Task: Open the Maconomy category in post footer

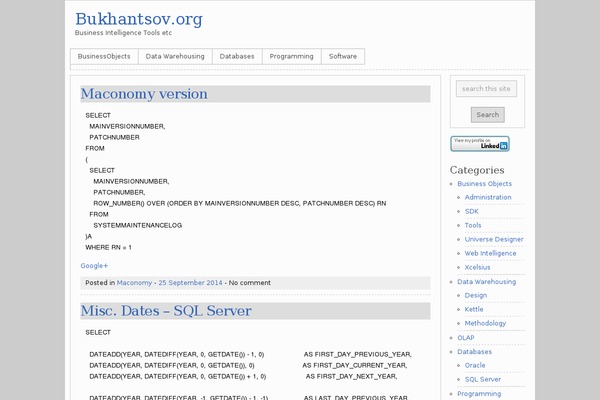Action: point(134,283)
